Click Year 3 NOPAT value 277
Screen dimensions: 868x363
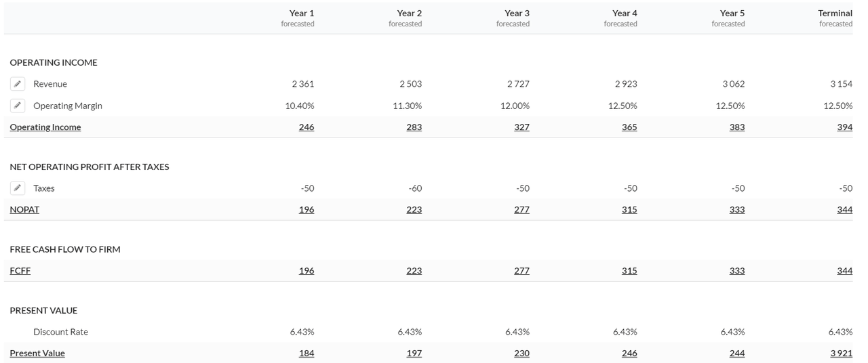pyautogui.click(x=521, y=210)
